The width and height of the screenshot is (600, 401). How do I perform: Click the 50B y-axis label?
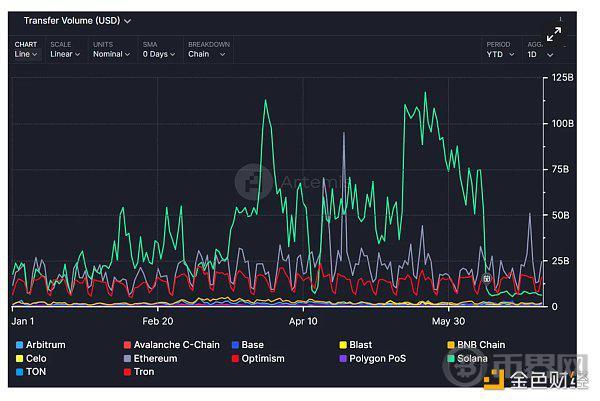[560, 215]
